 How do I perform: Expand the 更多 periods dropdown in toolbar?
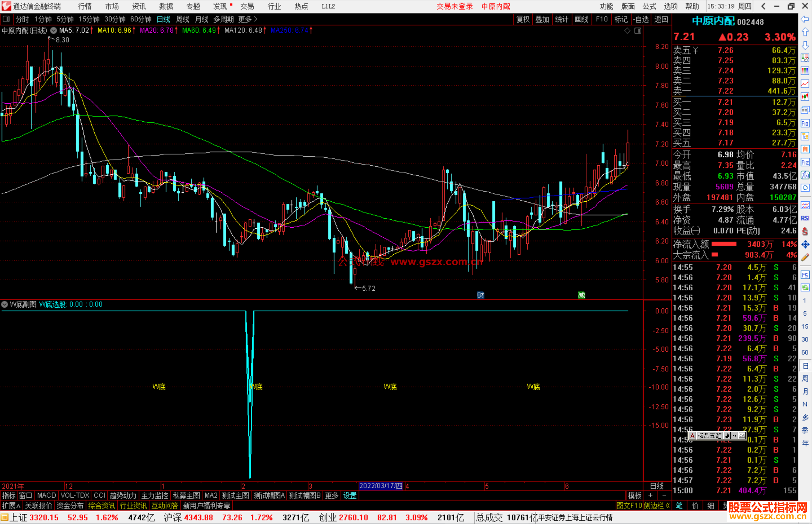[248, 19]
